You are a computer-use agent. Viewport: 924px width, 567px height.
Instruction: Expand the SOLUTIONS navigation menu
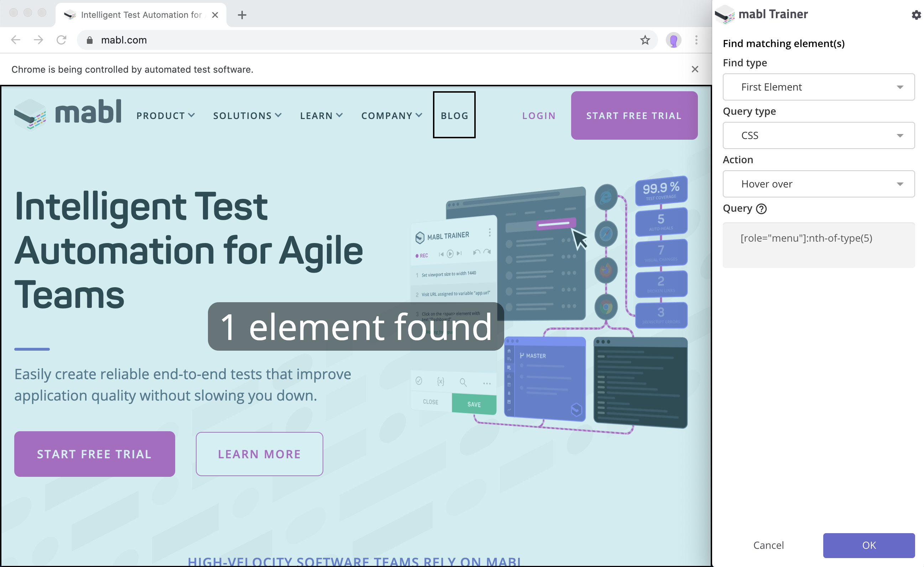[247, 115]
